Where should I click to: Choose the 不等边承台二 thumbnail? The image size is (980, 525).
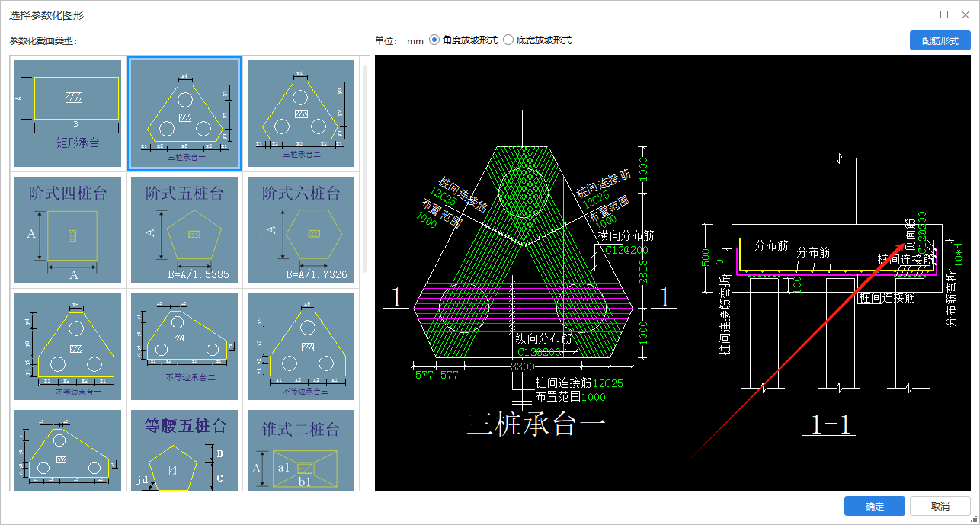[x=184, y=347]
